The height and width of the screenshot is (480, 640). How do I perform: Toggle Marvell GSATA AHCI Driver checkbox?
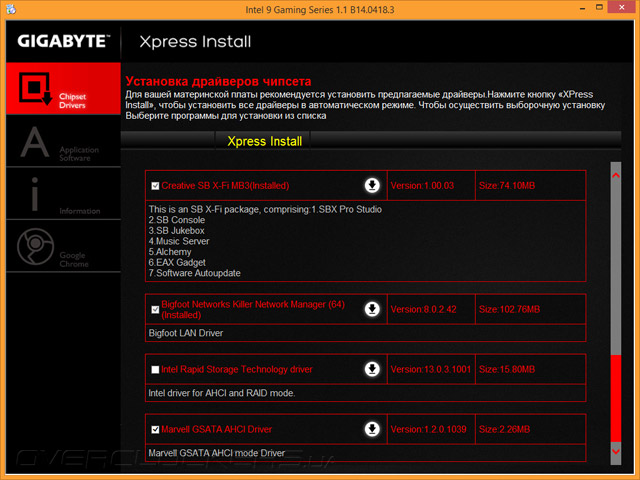[x=155, y=429]
